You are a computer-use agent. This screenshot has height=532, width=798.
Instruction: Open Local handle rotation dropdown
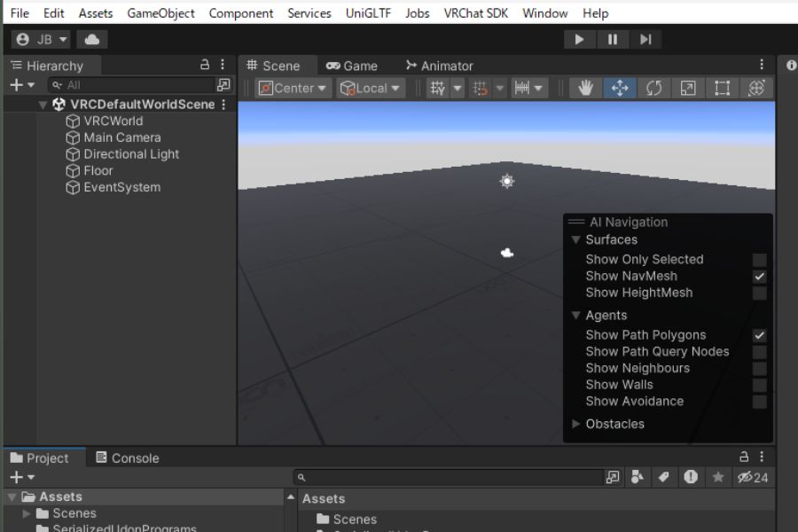pyautogui.click(x=371, y=88)
